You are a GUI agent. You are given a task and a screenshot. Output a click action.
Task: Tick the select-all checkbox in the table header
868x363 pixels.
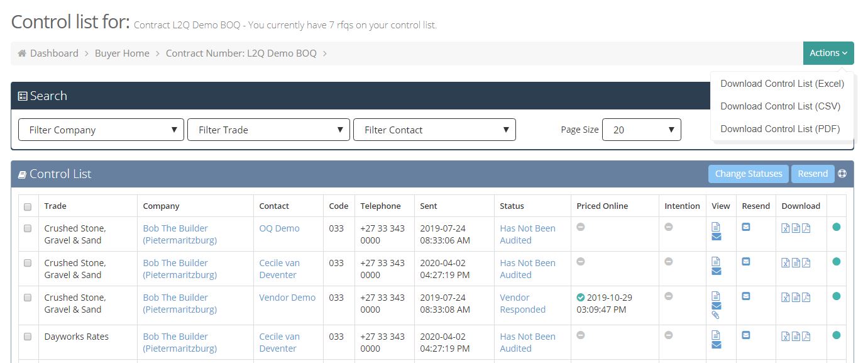pos(28,206)
